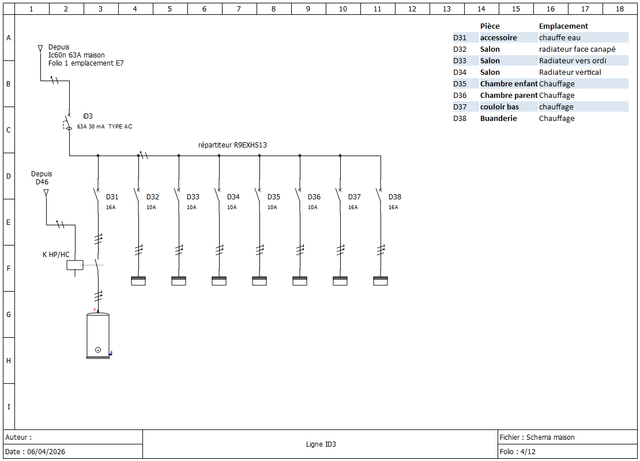Select the radiator symbol below D34
Image resolution: width=640 pixels, height=461 pixels.
point(219,281)
